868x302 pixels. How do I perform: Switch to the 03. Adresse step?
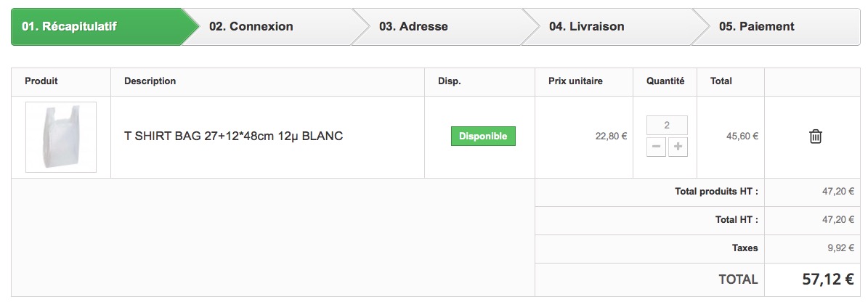point(413,27)
